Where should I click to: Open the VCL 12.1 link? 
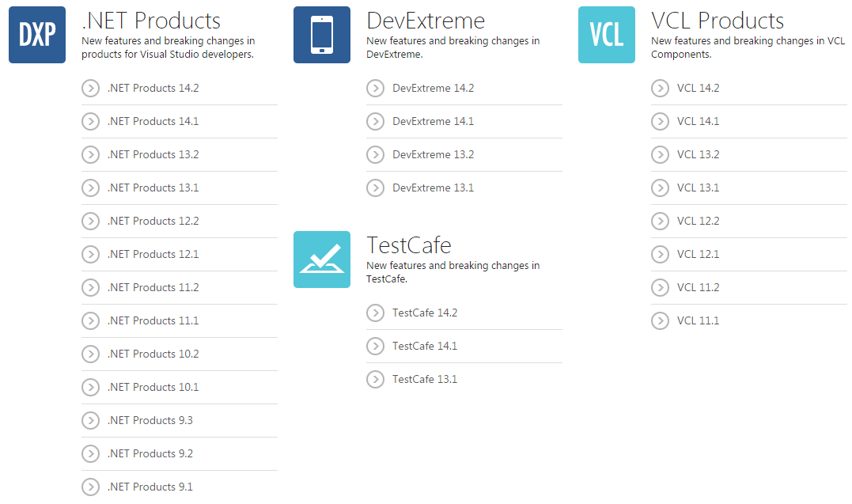tap(699, 254)
